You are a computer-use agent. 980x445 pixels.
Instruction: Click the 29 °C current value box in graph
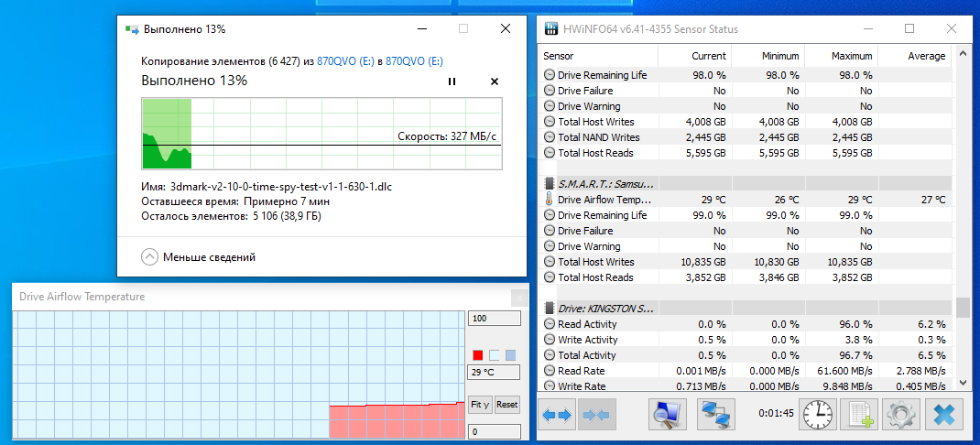[494, 374]
